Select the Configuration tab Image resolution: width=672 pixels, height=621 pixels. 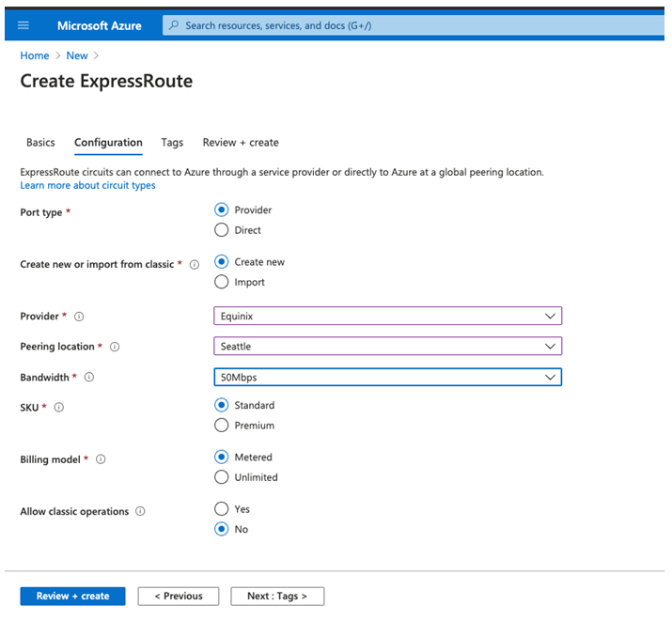coord(108,143)
